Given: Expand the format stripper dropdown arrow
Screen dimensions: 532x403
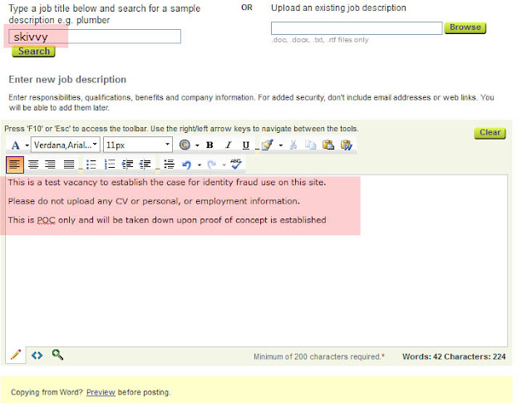Looking at the screenshot, I should (281, 145).
